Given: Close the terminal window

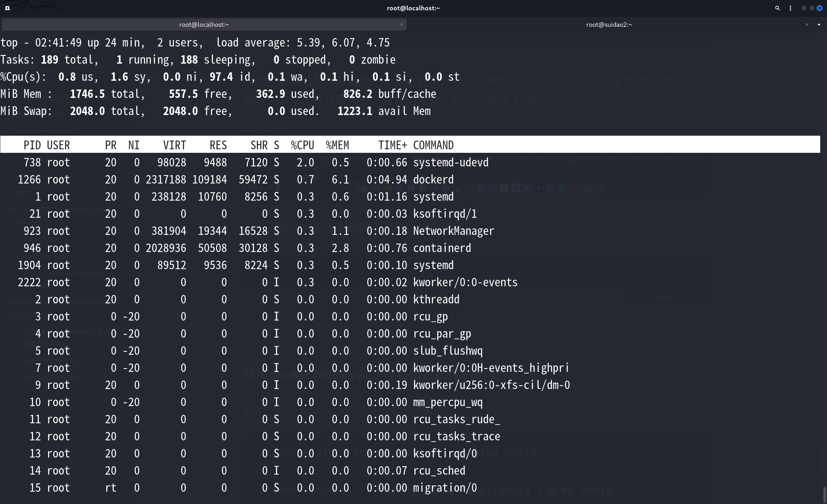Looking at the screenshot, I should [819, 8].
